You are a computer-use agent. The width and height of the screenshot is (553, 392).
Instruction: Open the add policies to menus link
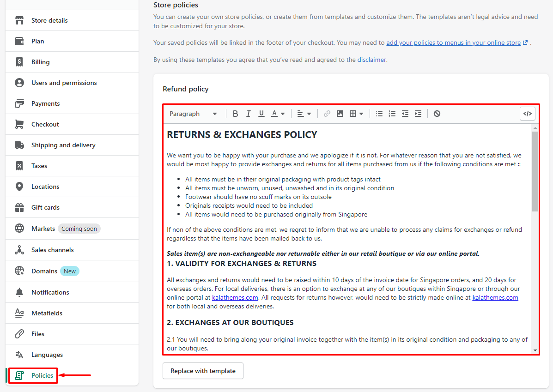[453, 42]
